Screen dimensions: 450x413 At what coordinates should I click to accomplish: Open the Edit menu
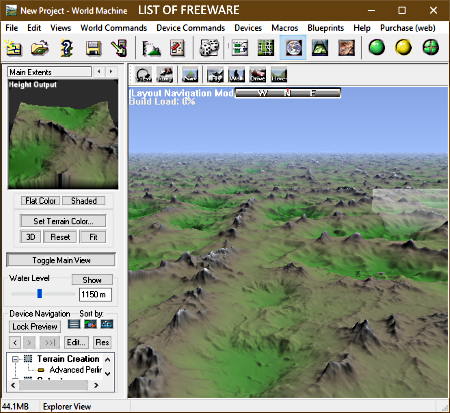[34, 28]
